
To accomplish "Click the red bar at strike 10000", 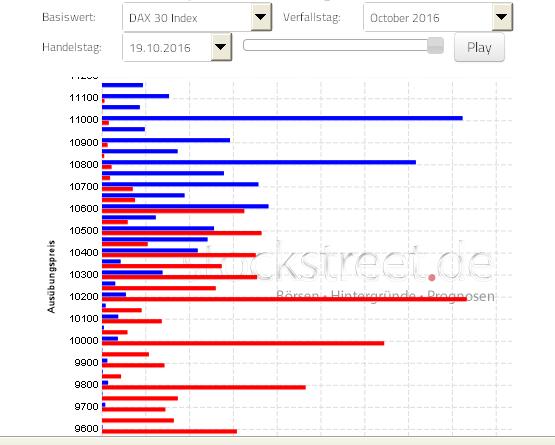I will point(243,343).
